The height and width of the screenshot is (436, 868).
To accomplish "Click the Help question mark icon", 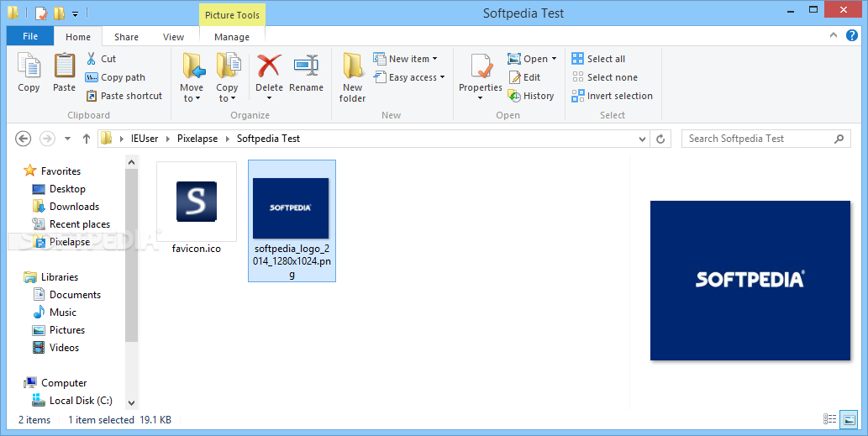I will click(x=852, y=35).
